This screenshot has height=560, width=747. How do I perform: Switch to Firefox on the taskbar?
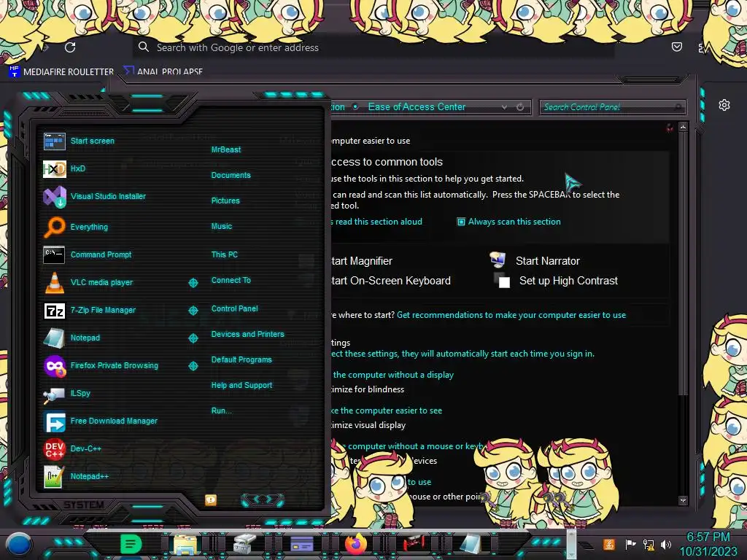tap(356, 544)
